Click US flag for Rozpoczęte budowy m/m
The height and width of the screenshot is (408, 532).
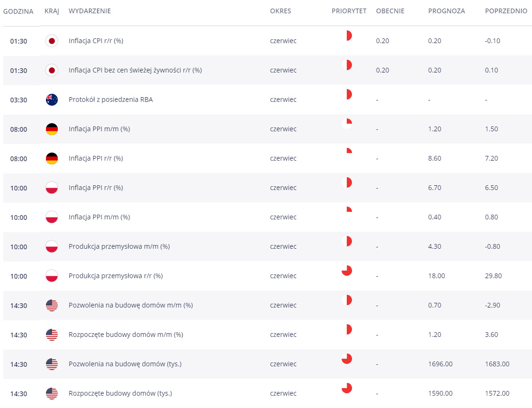click(x=52, y=335)
